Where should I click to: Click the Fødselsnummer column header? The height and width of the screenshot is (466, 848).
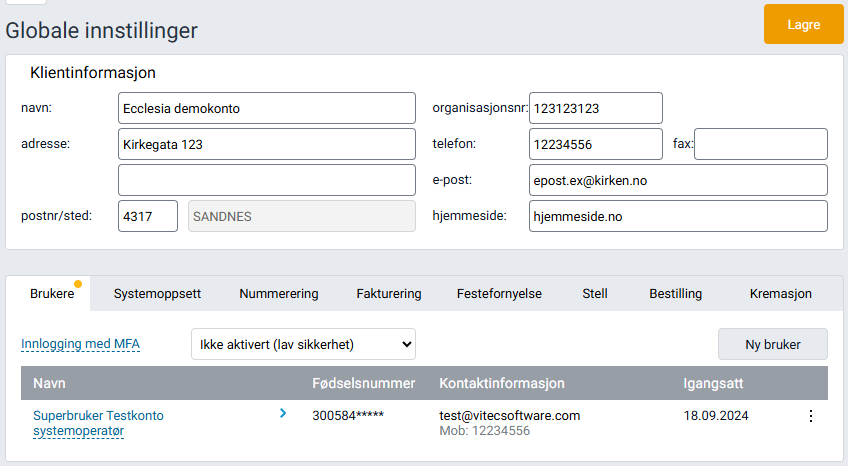[x=363, y=383]
